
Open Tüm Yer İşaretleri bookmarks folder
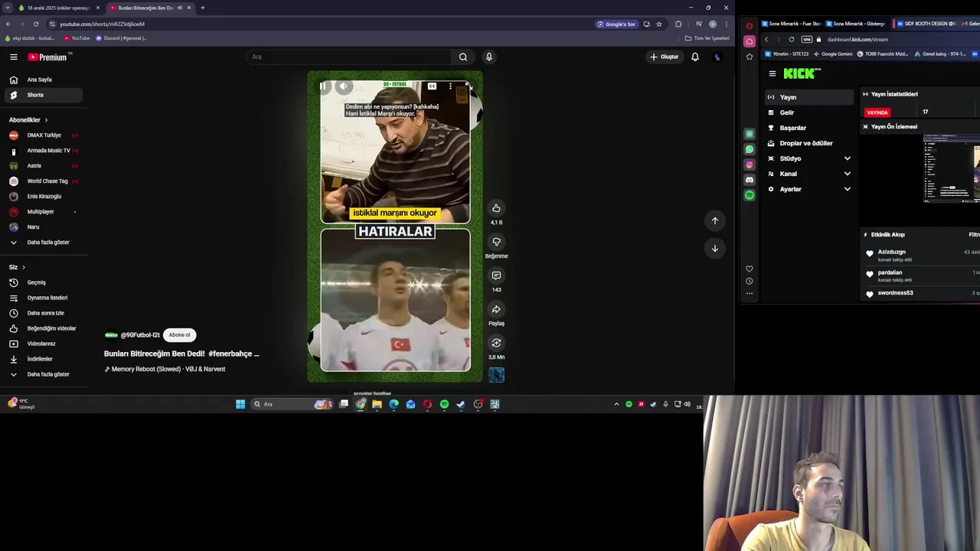(707, 38)
